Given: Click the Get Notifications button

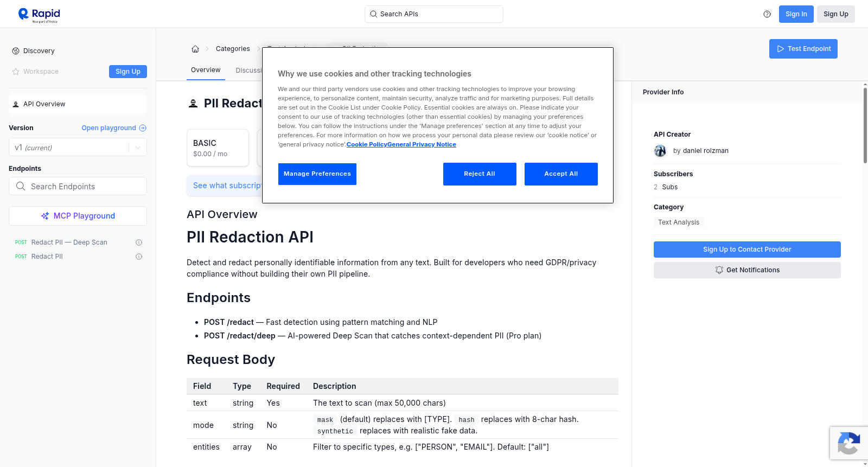Looking at the screenshot, I should pyautogui.click(x=747, y=270).
